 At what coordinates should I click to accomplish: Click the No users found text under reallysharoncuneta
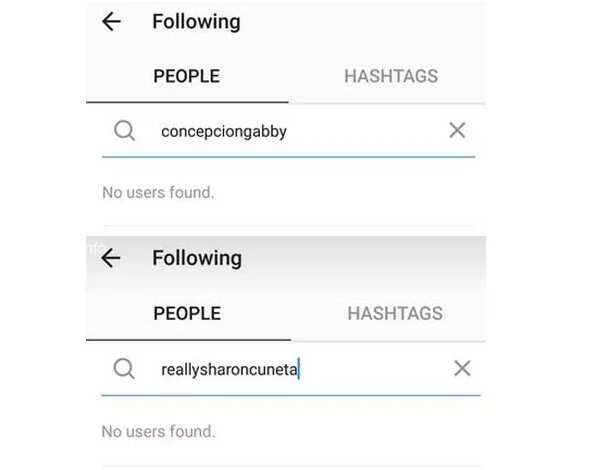click(x=158, y=431)
